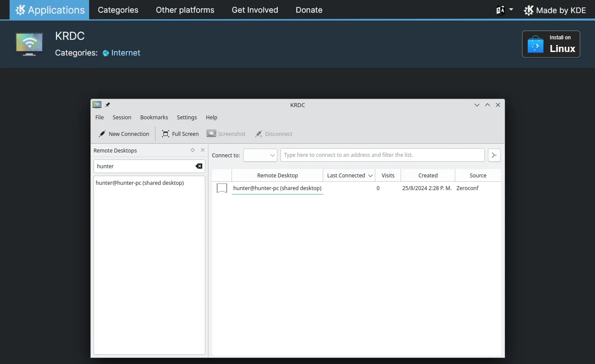Open the Bookmarks menu
This screenshot has height=364, width=595.
pyautogui.click(x=154, y=118)
